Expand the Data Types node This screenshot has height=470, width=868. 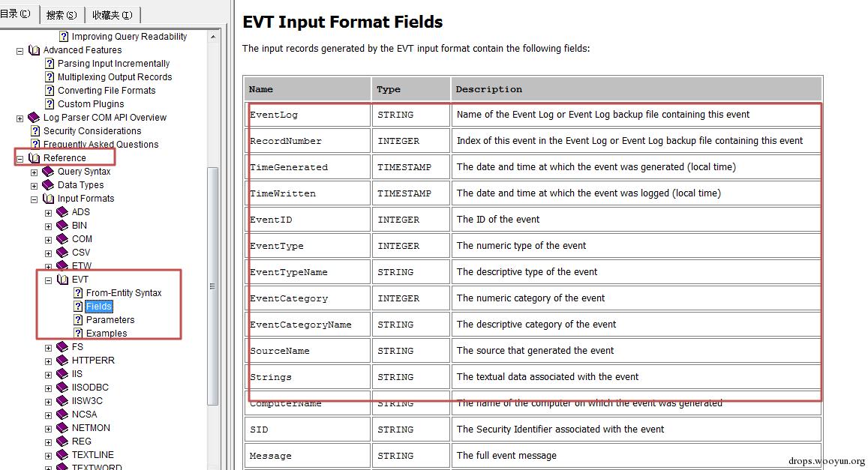pos(34,185)
